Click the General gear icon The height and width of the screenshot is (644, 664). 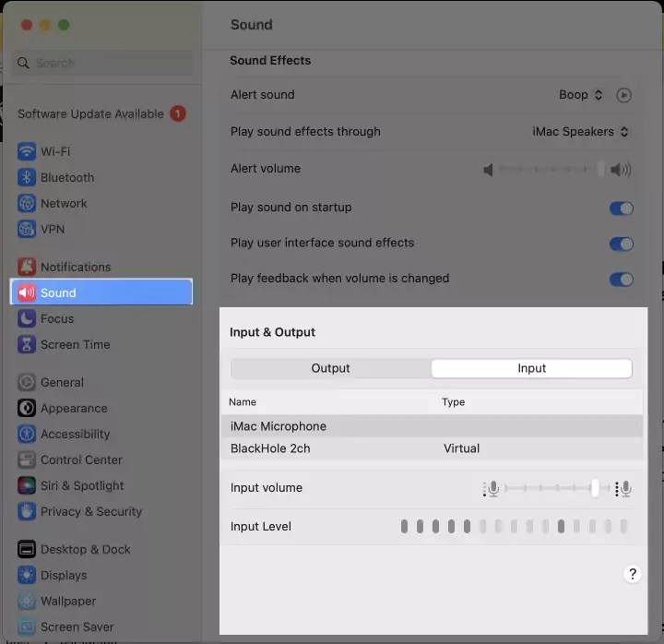[x=26, y=382]
